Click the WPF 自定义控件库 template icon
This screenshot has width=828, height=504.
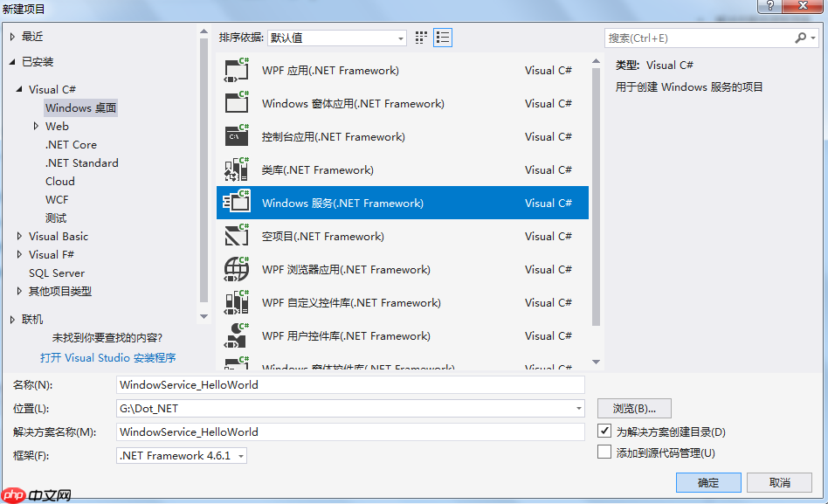click(x=236, y=302)
